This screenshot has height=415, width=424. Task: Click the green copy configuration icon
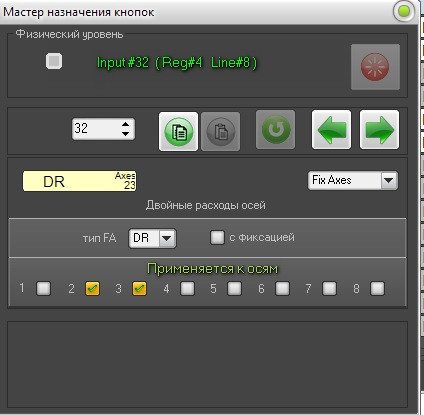[x=178, y=131]
